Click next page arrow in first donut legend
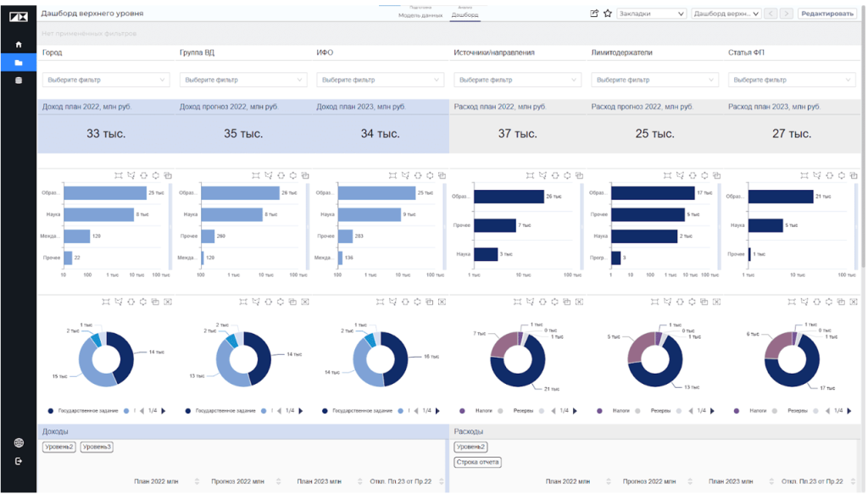 [x=163, y=411]
